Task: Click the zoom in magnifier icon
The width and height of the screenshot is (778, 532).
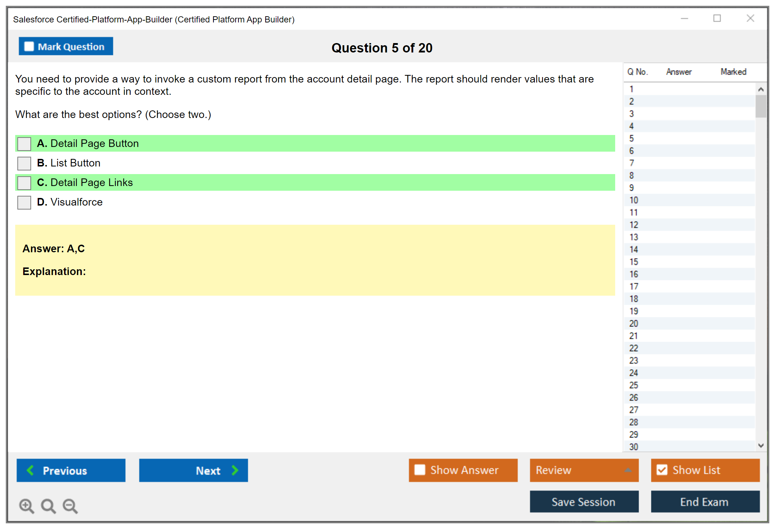Action: pyautogui.click(x=26, y=506)
